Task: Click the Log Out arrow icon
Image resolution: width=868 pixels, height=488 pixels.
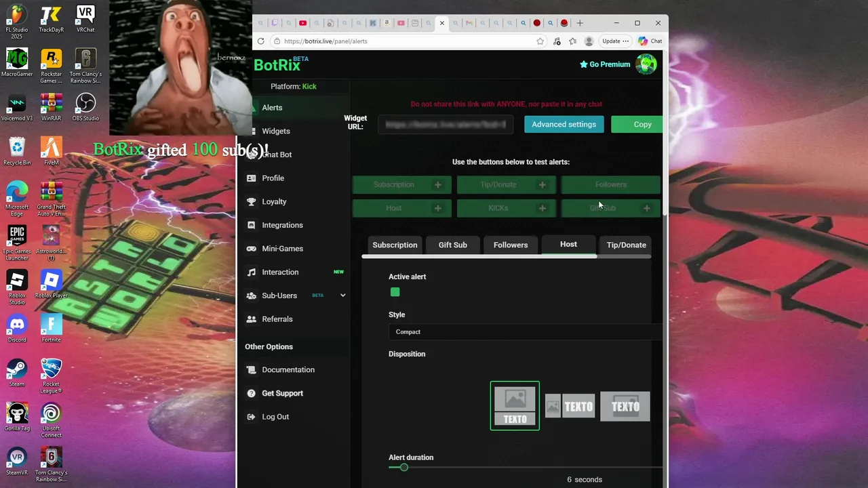Action: click(x=252, y=417)
